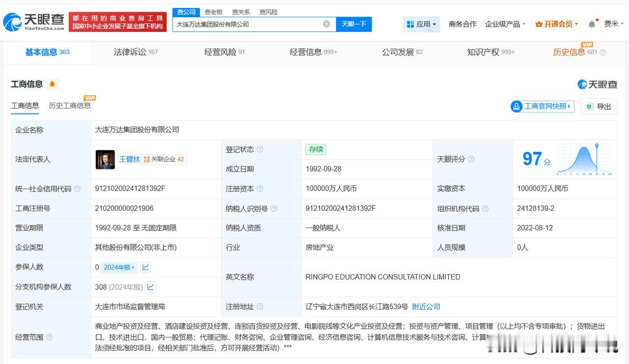
Task: Open 王健林's profile photo
Action: [x=105, y=159]
